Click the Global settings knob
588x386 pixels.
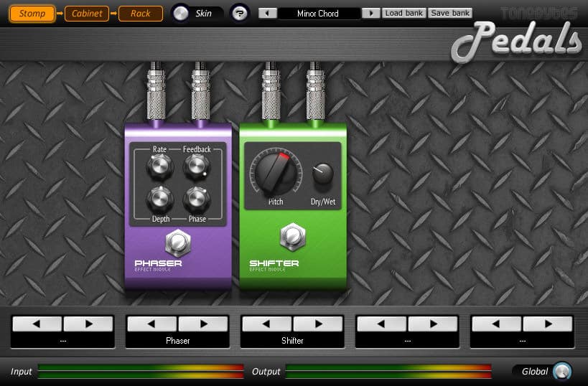(561, 372)
